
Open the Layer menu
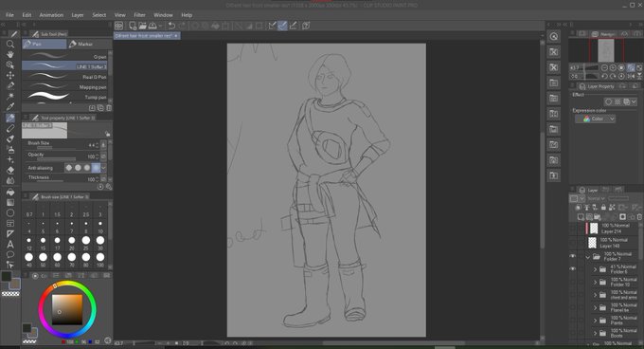(x=78, y=15)
